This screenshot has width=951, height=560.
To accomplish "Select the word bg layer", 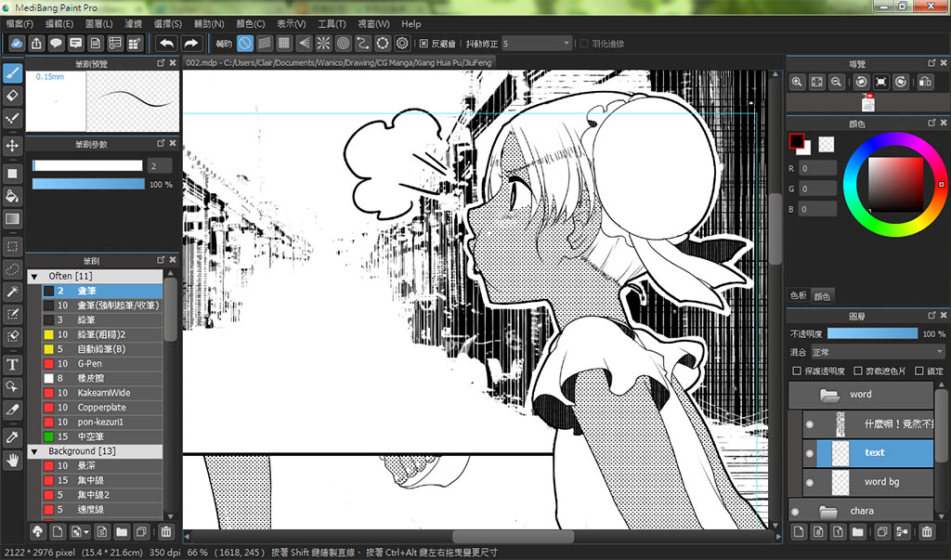I will pos(868,482).
